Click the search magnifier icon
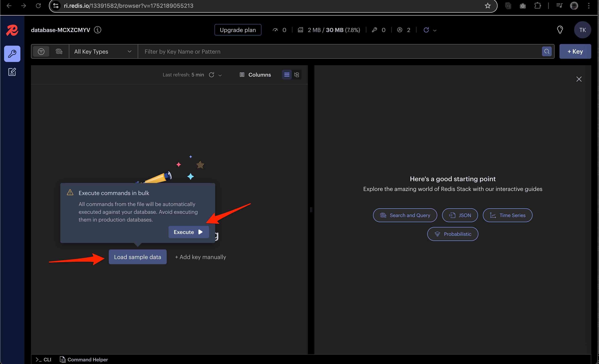 point(546,52)
